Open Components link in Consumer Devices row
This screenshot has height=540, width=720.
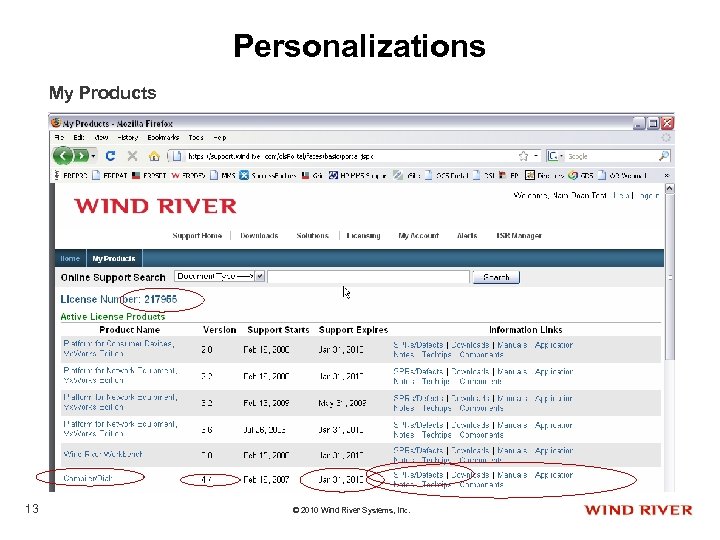click(481, 354)
